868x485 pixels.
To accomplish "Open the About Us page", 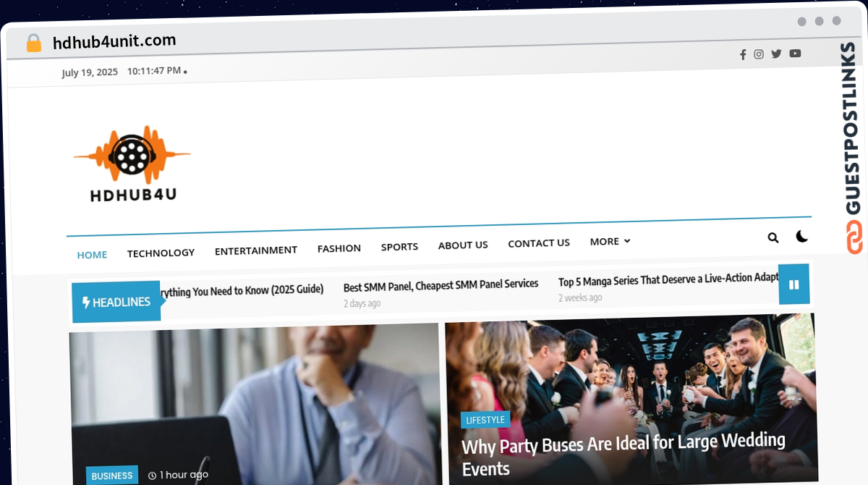I will click(x=463, y=245).
